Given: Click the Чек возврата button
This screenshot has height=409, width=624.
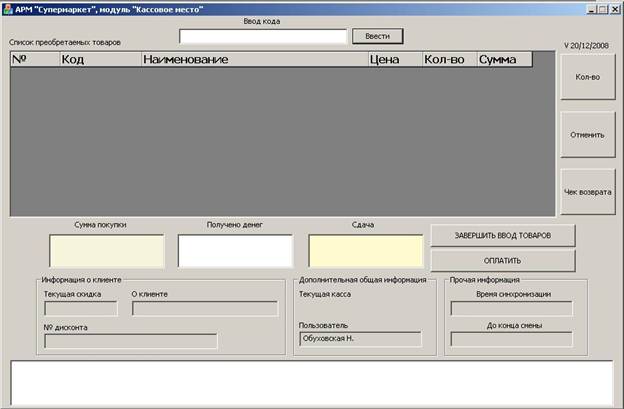Looking at the screenshot, I should pyautogui.click(x=588, y=192).
